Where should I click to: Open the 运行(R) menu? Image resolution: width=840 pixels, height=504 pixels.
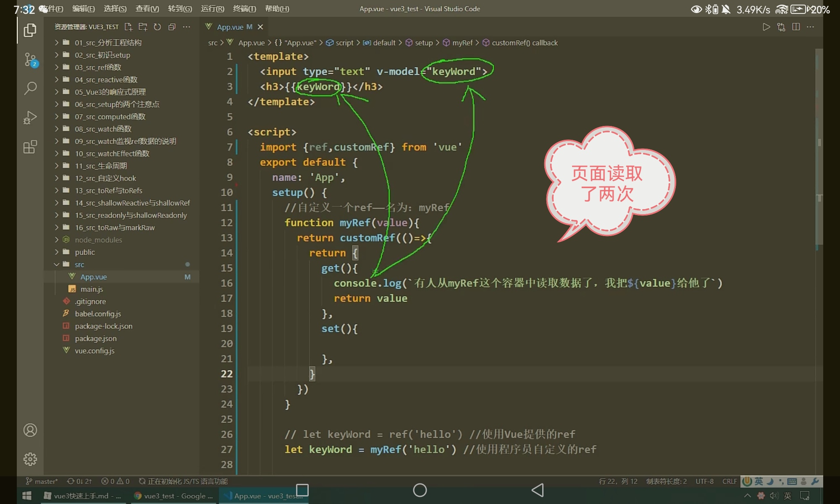click(x=213, y=9)
